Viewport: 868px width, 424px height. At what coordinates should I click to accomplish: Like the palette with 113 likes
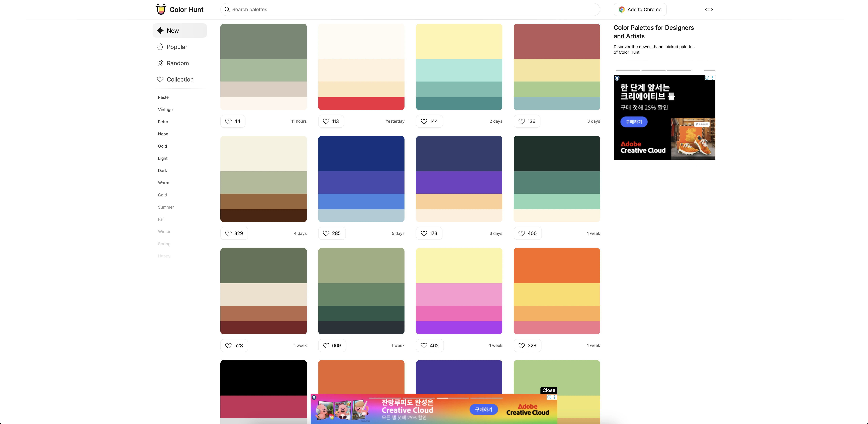click(x=331, y=121)
